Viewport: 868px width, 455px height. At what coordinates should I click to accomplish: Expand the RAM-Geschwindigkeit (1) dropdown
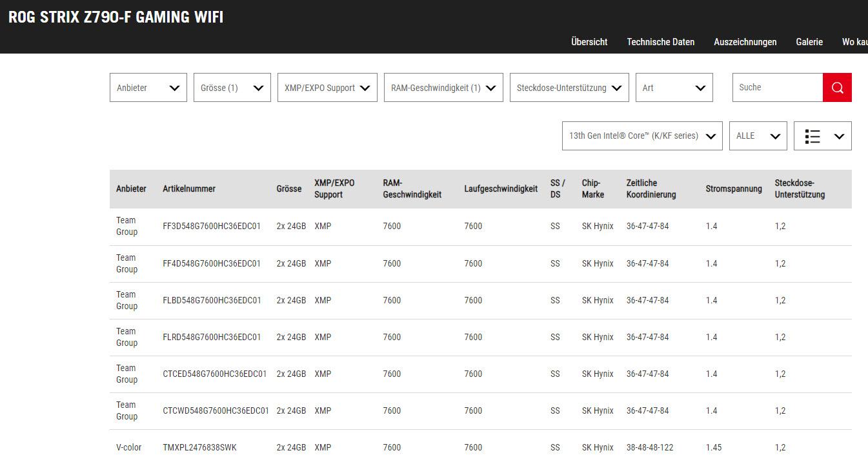(443, 88)
